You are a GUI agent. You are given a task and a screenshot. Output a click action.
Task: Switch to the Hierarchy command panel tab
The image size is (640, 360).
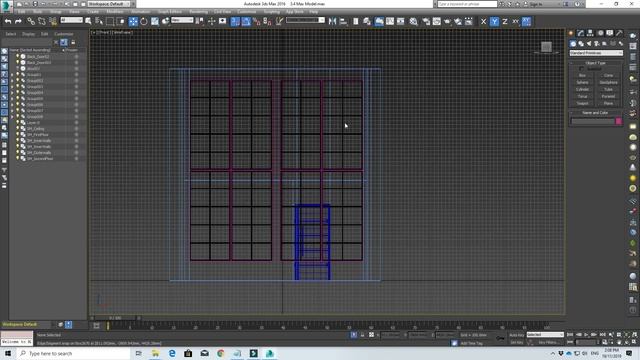[590, 33]
